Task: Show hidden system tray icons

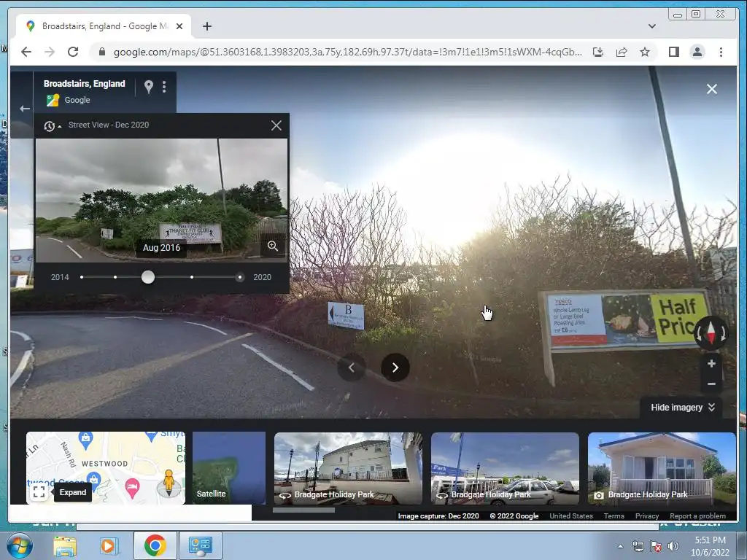Action: [x=620, y=547]
